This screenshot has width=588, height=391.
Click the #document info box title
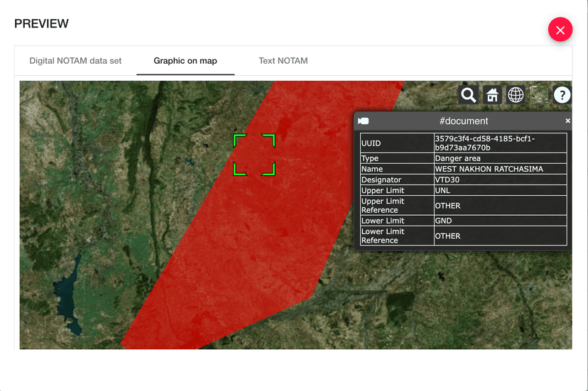tap(464, 121)
